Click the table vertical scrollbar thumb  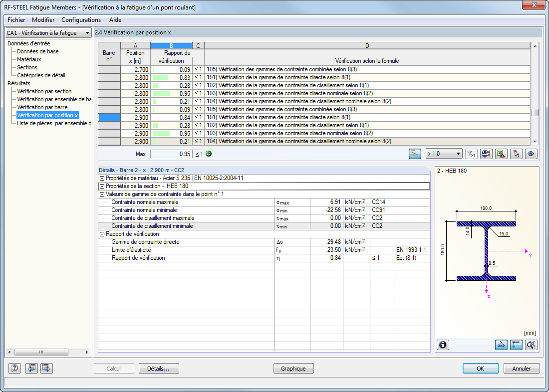[535, 112]
